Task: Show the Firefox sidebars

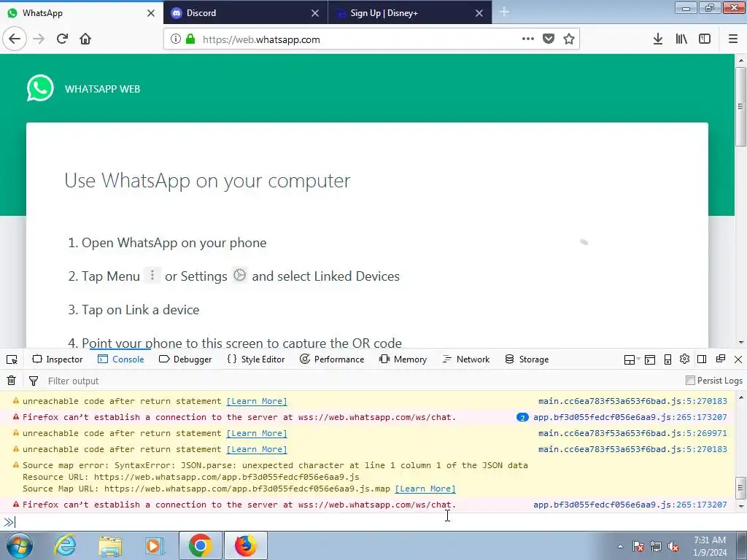Action: (705, 39)
